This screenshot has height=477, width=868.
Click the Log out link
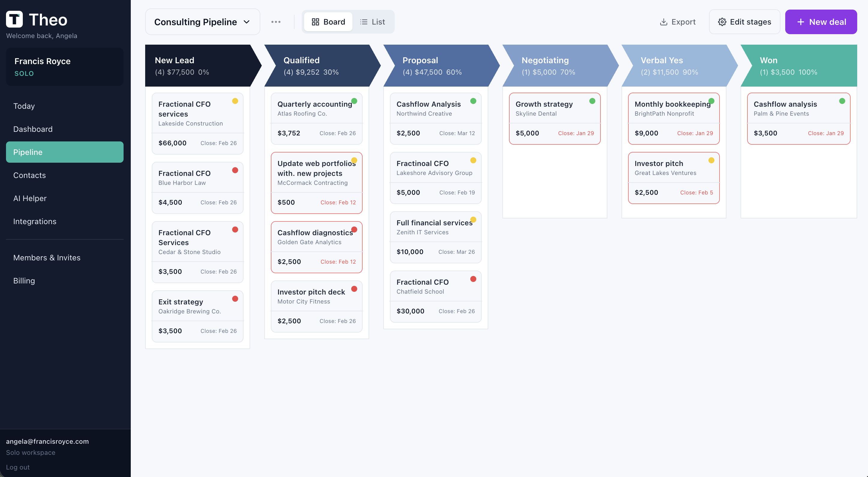[x=18, y=467]
